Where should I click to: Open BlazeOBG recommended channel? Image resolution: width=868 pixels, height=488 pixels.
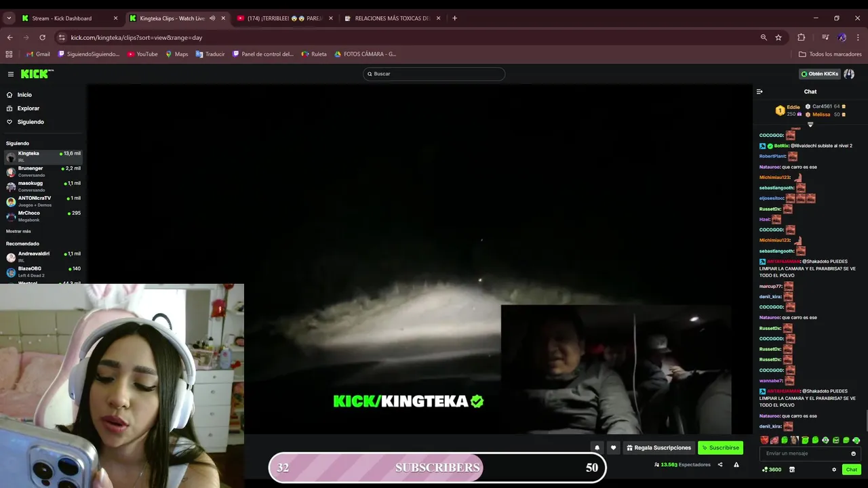(x=43, y=272)
